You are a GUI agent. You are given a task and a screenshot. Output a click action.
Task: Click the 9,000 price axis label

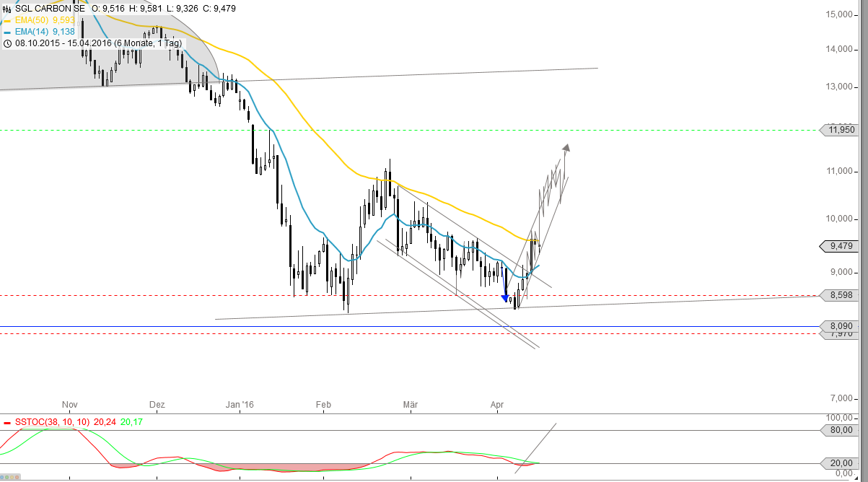[843, 272]
